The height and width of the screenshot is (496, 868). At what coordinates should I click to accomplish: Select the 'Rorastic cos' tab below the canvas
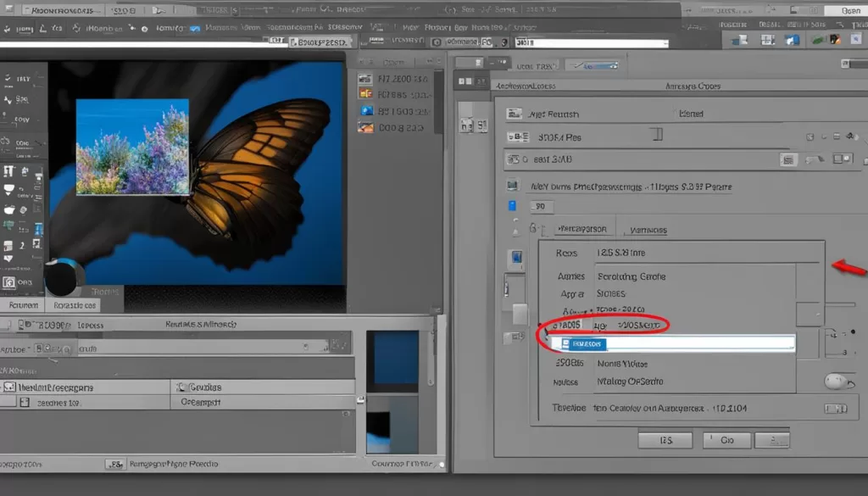coord(75,305)
